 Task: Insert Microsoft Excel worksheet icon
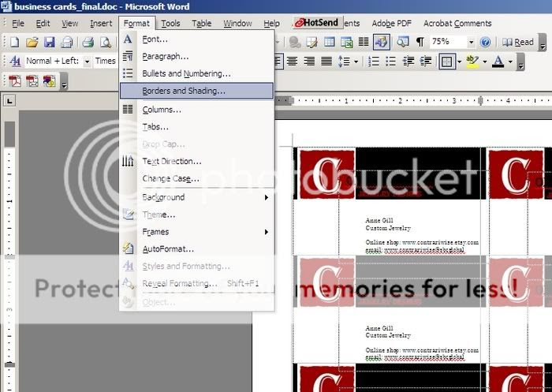click(x=347, y=43)
